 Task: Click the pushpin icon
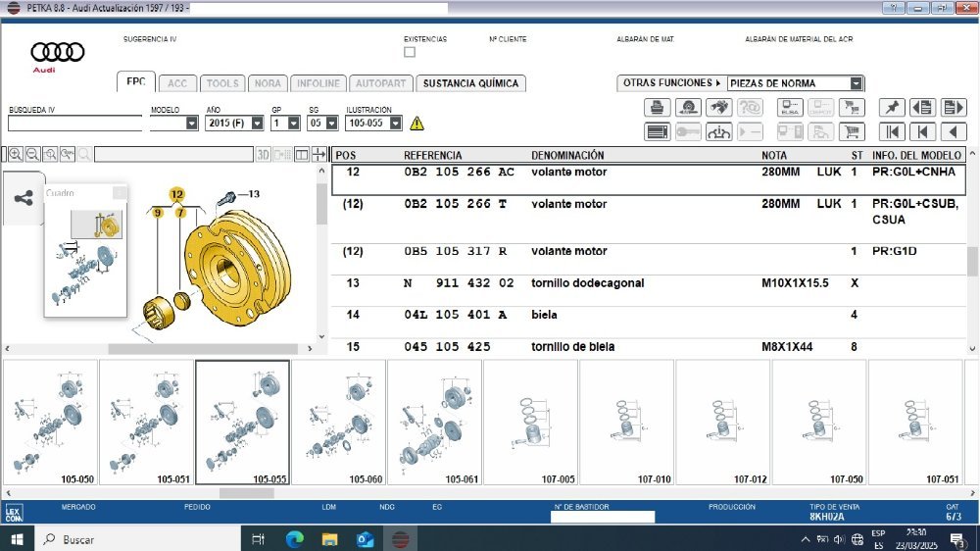tap(892, 108)
